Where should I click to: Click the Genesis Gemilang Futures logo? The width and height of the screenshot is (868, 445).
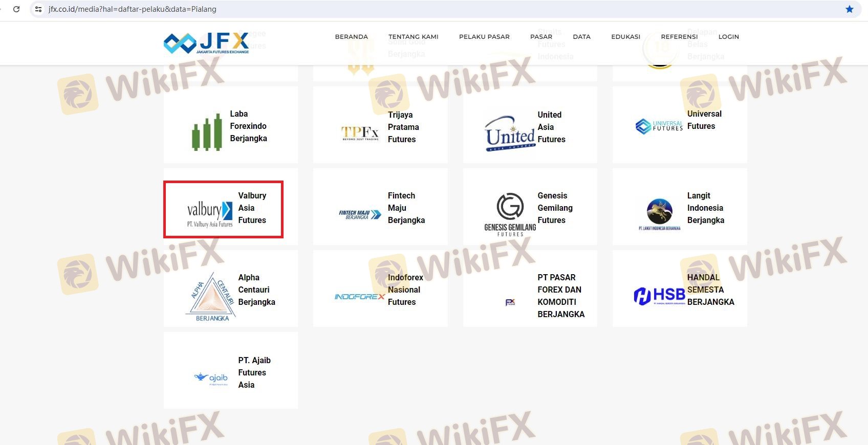tap(510, 215)
